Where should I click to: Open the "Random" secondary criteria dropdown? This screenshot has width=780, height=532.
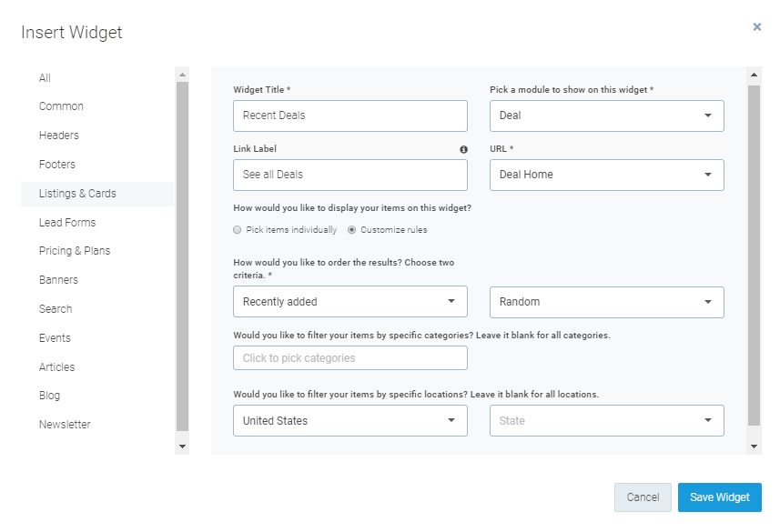click(606, 302)
